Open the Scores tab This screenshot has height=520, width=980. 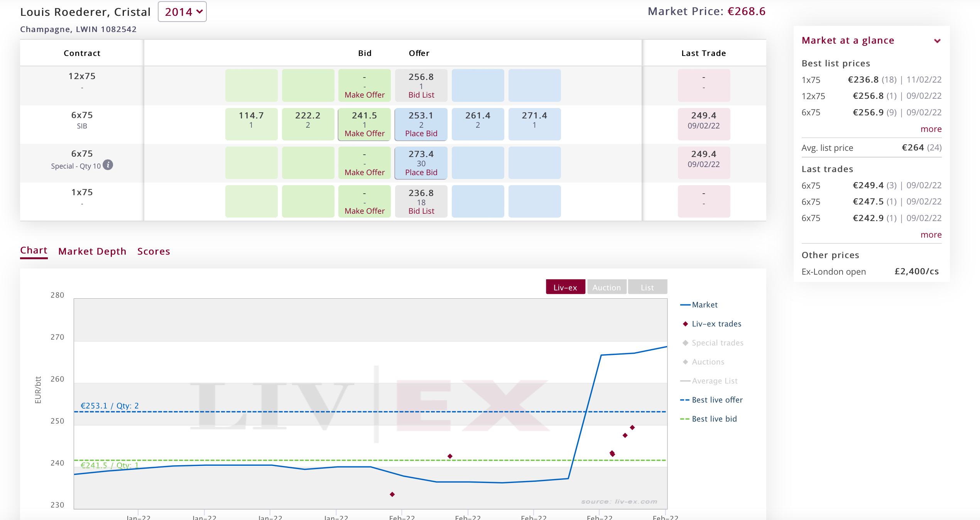[154, 252]
